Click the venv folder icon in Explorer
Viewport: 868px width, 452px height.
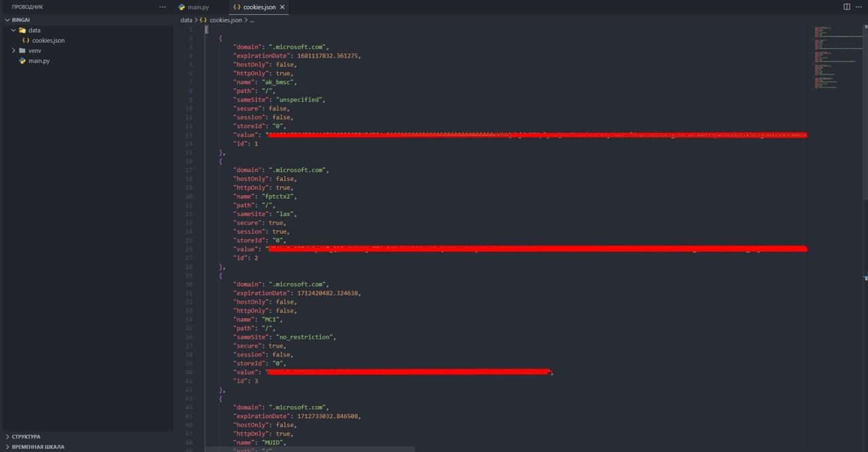22,51
